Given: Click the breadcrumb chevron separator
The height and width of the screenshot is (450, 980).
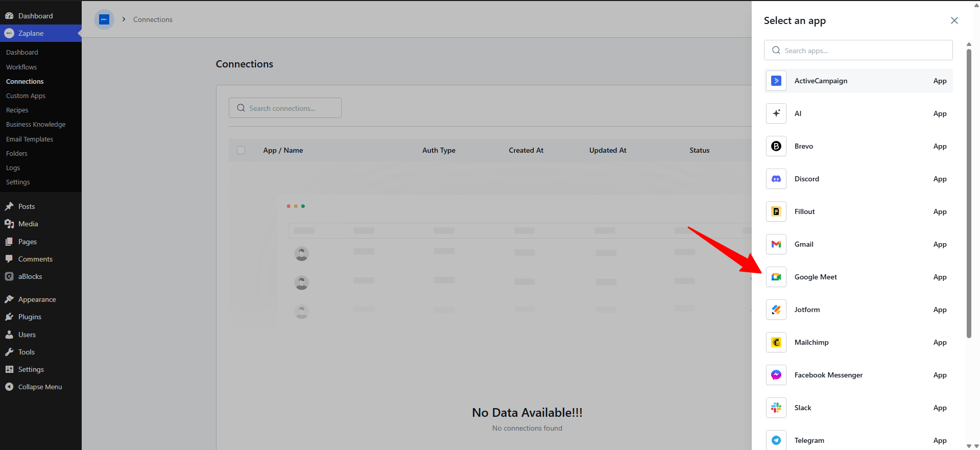Looking at the screenshot, I should click(x=124, y=19).
